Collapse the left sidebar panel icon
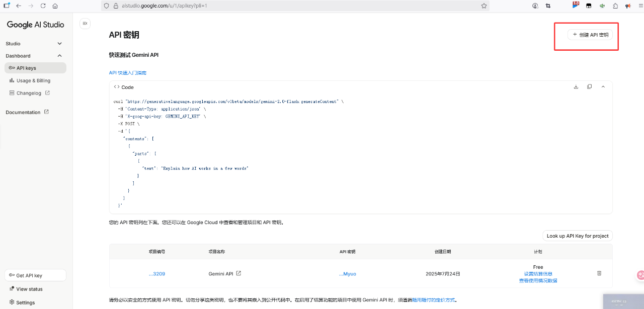Image resolution: width=644 pixels, height=309 pixels. click(85, 24)
